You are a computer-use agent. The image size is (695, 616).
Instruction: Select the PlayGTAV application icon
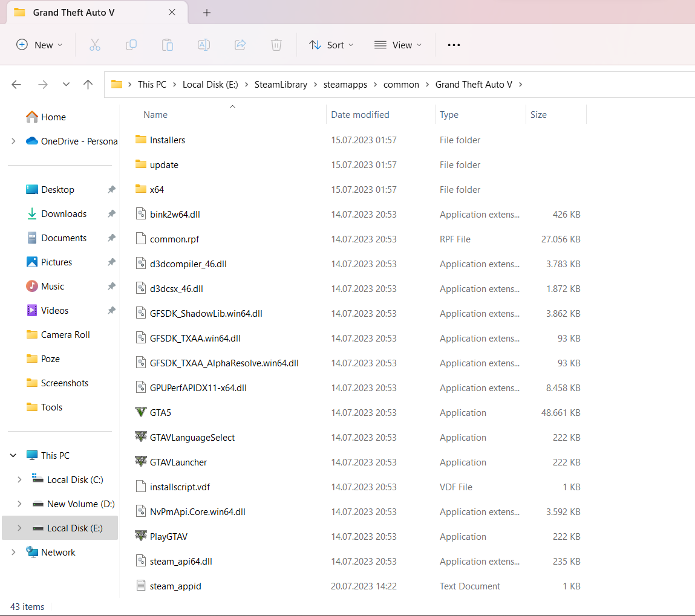tap(140, 536)
